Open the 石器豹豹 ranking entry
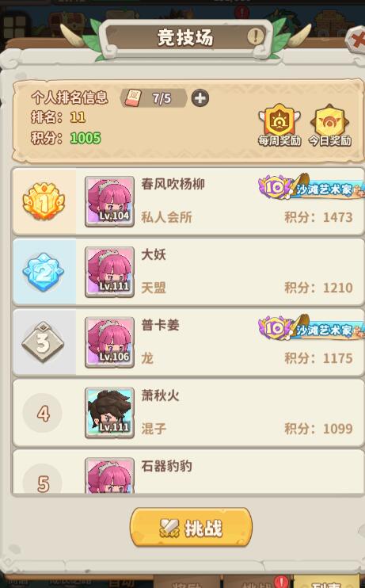The height and width of the screenshot is (588, 365). [188, 472]
